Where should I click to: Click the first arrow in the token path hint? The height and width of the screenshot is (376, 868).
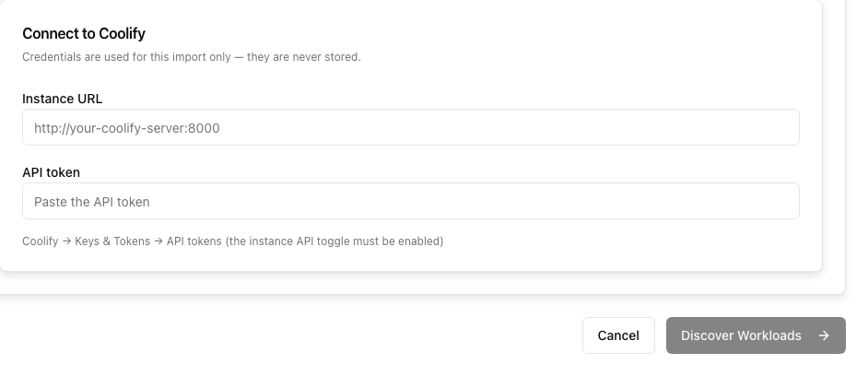click(66, 241)
